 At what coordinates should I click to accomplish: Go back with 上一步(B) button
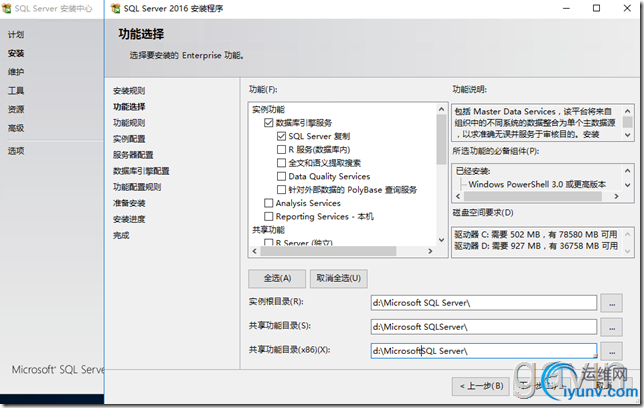click(481, 386)
